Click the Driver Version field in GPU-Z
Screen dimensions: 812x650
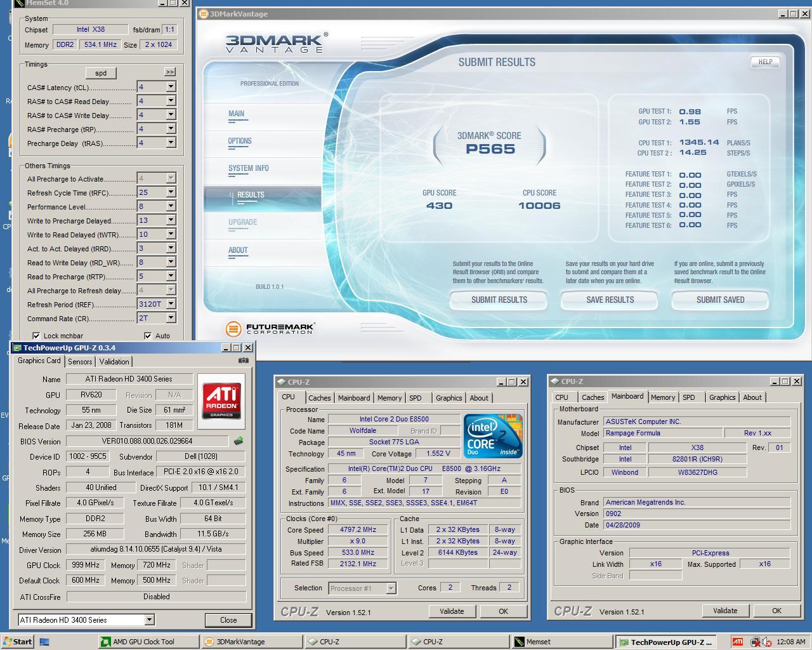tap(156, 549)
